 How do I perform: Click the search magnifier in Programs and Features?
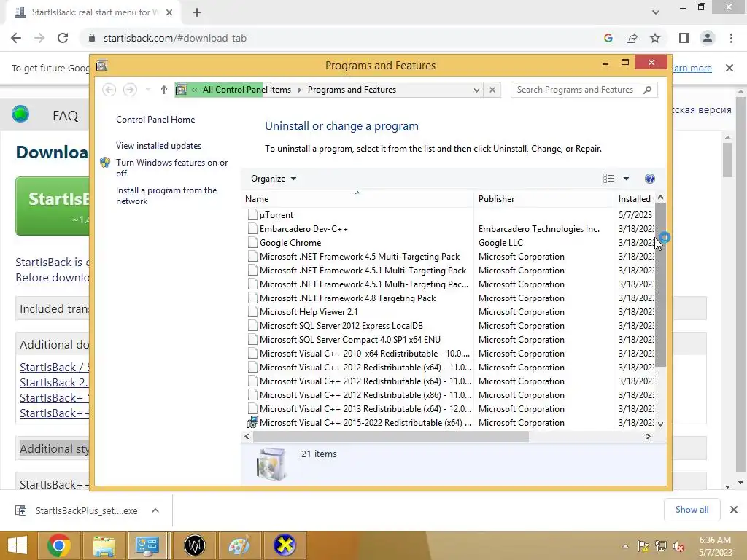pyautogui.click(x=647, y=90)
